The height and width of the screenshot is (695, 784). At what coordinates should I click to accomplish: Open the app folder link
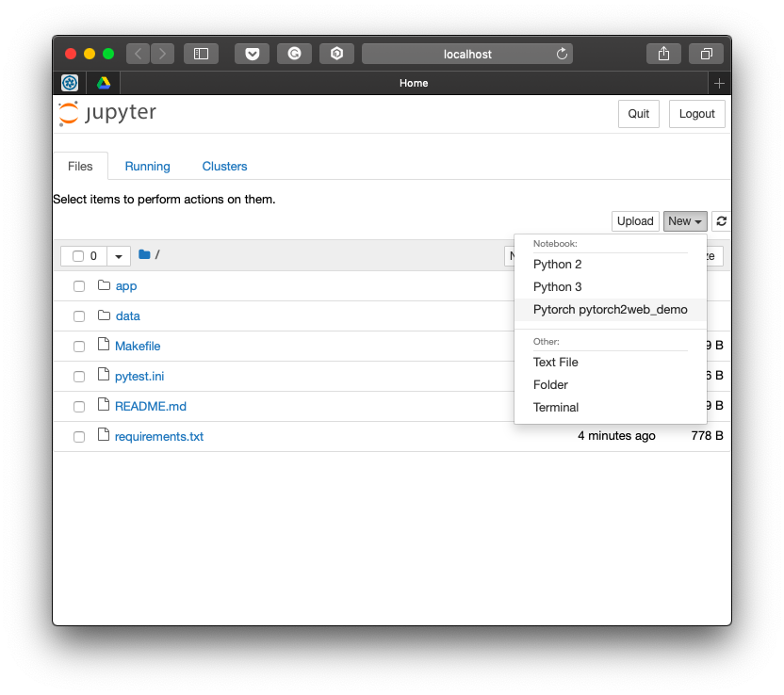[126, 286]
